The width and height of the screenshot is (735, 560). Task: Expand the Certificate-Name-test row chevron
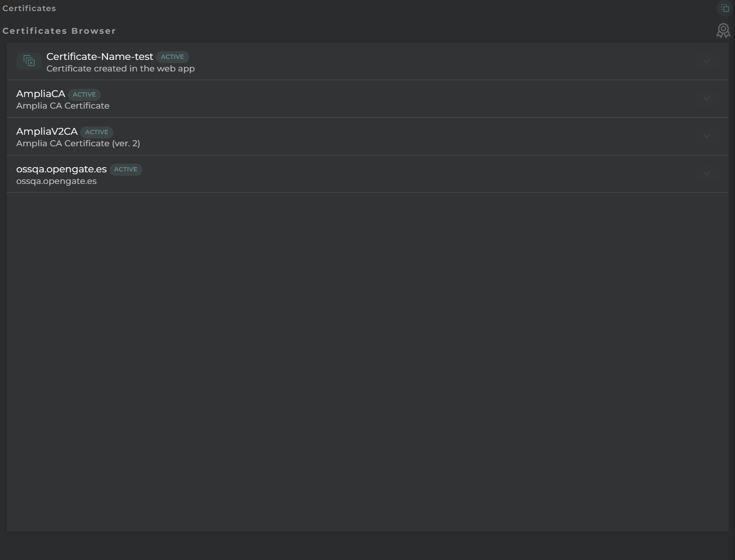[707, 61]
